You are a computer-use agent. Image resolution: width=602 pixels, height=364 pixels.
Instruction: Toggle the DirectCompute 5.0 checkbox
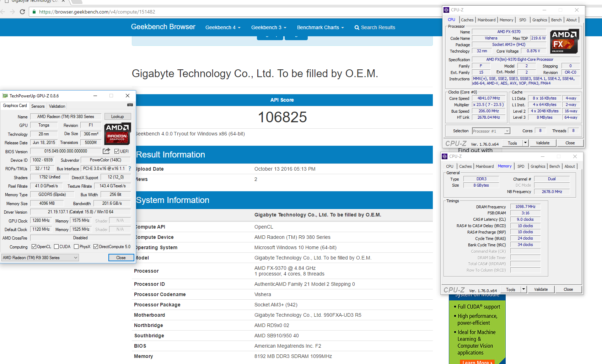96,247
